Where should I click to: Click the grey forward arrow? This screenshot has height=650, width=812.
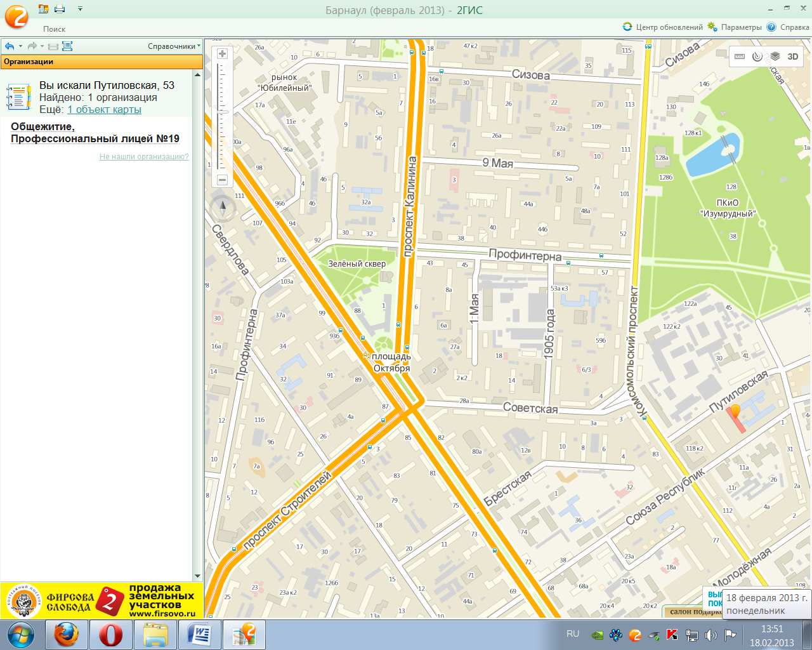[x=32, y=46]
